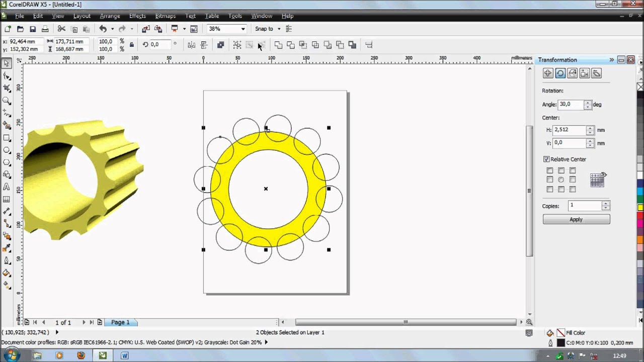Click the Undo arrow icon
This screenshot has height=362, width=644.
(103, 29)
